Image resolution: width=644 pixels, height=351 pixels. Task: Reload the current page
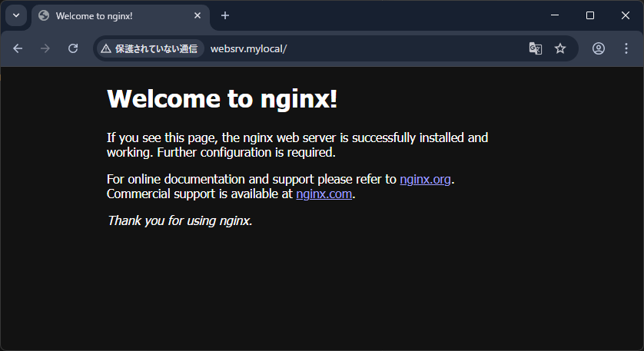click(73, 48)
